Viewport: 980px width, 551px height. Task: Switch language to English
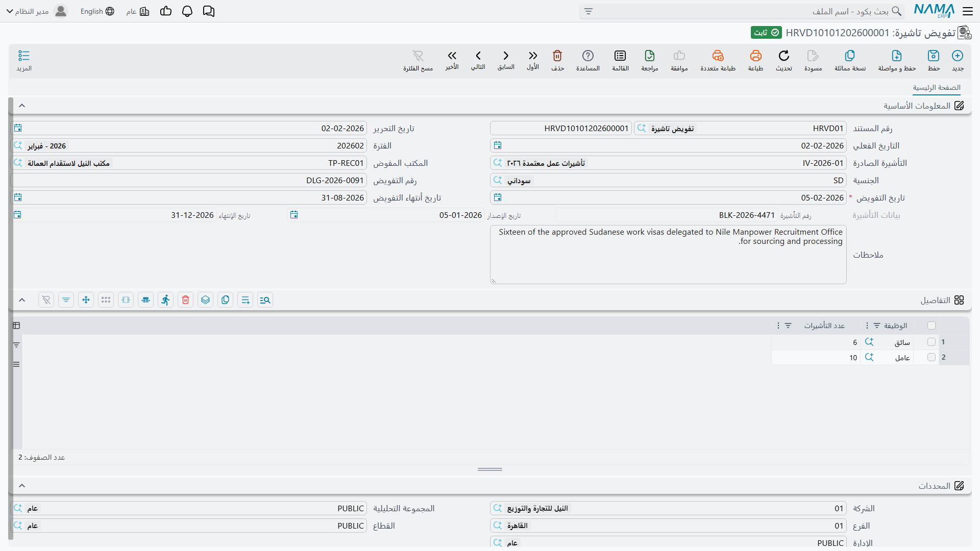97,11
